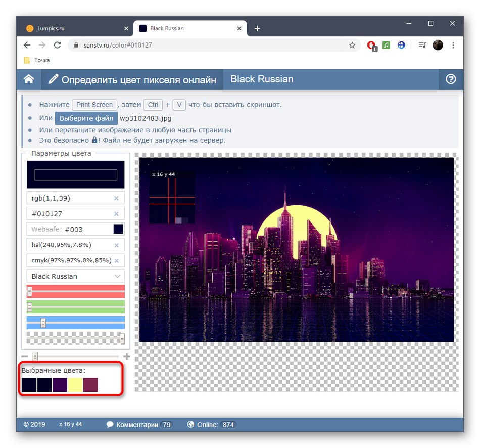480x448 pixels.
Task: Select the saved yellow color swatch
Action: pyautogui.click(x=75, y=385)
